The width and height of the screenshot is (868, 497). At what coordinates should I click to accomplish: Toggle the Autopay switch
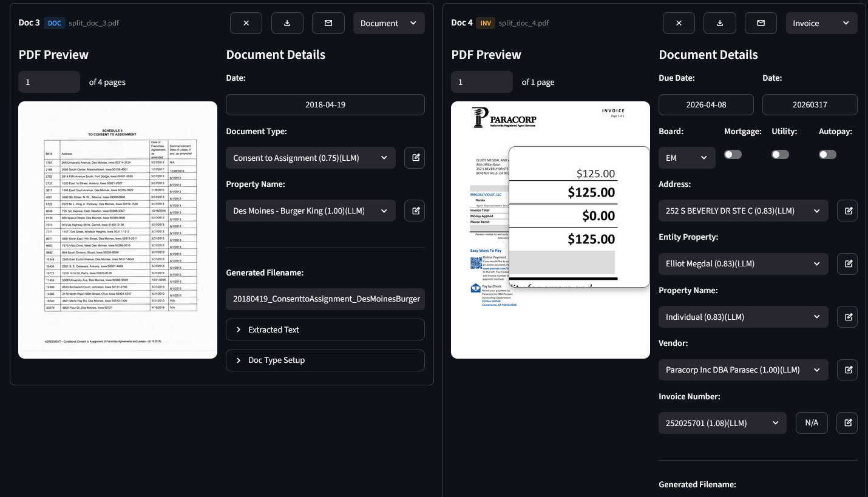(827, 155)
